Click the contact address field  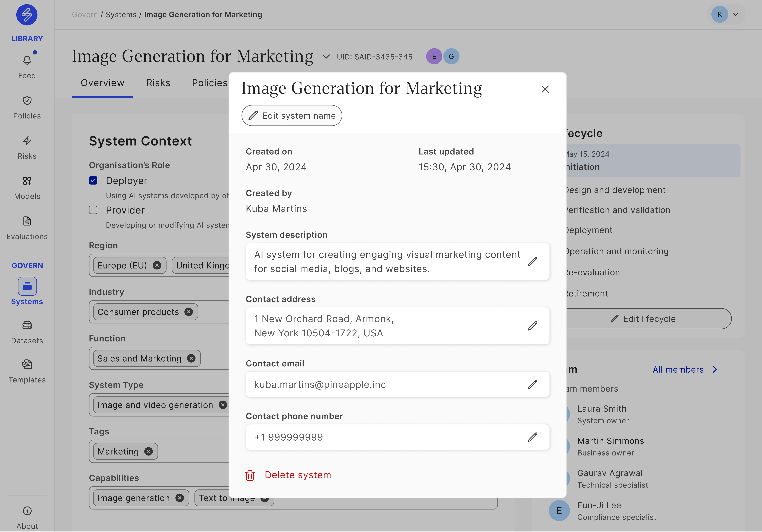pyautogui.click(x=398, y=326)
